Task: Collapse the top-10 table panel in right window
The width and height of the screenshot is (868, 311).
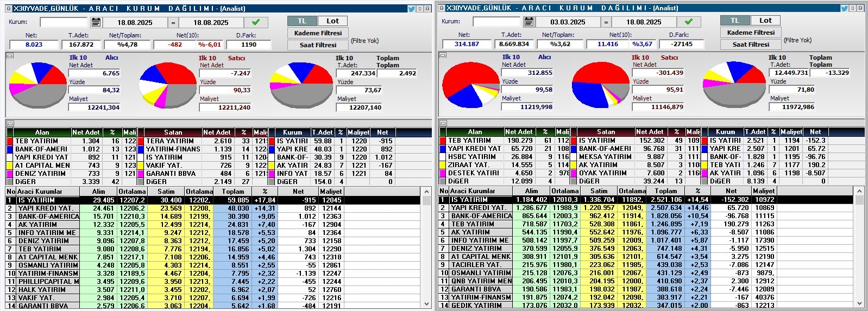Action: [442, 123]
